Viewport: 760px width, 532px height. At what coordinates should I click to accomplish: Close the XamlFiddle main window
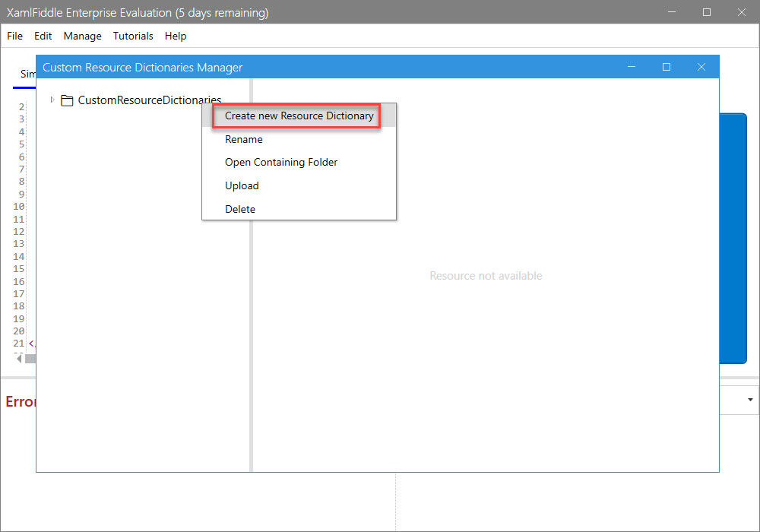click(742, 12)
